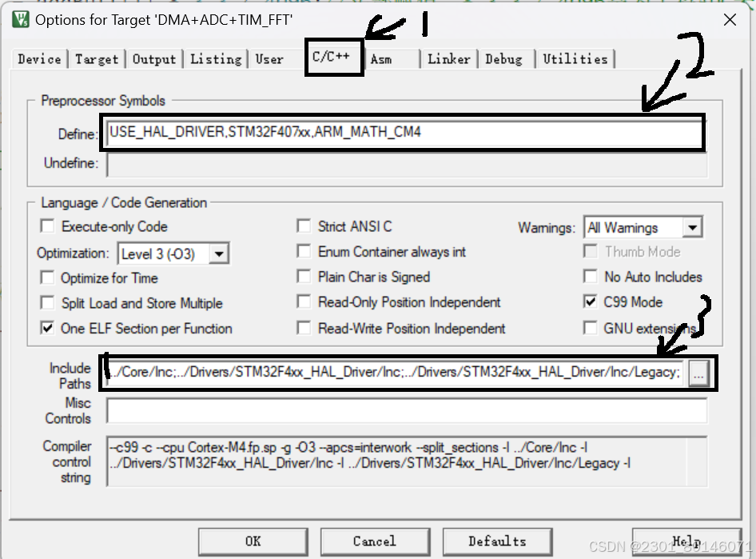Open the Utilities tab

575,59
